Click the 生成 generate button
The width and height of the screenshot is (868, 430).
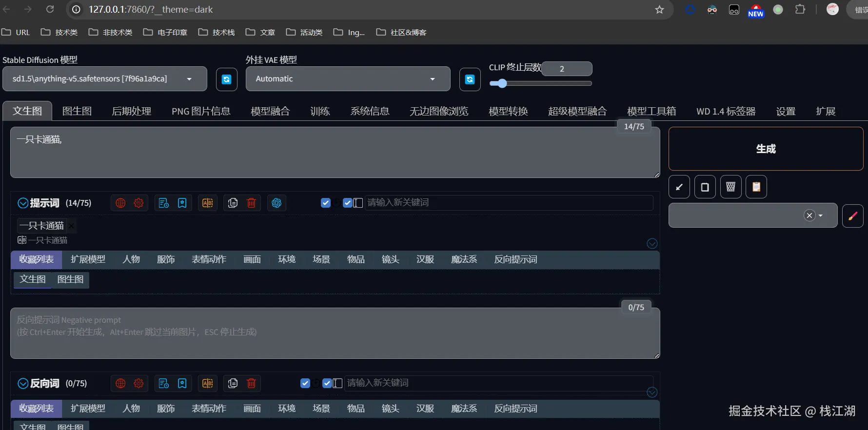pos(766,149)
